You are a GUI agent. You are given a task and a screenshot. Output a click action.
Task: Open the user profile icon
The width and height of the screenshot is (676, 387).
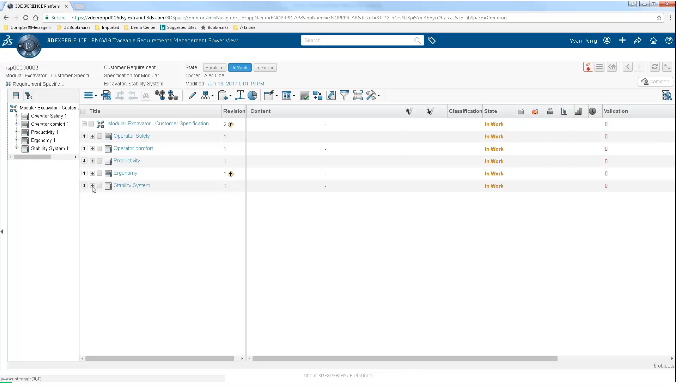pyautogui.click(x=607, y=41)
